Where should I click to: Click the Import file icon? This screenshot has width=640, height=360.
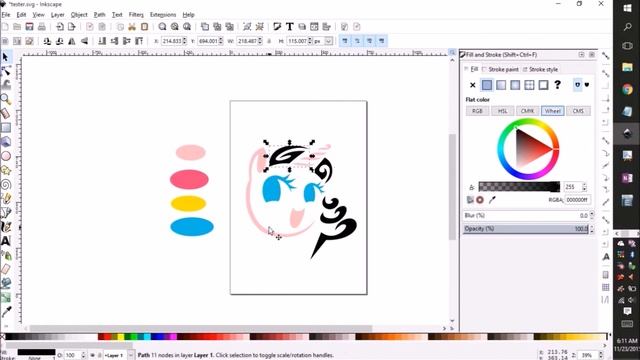[x=60, y=27]
